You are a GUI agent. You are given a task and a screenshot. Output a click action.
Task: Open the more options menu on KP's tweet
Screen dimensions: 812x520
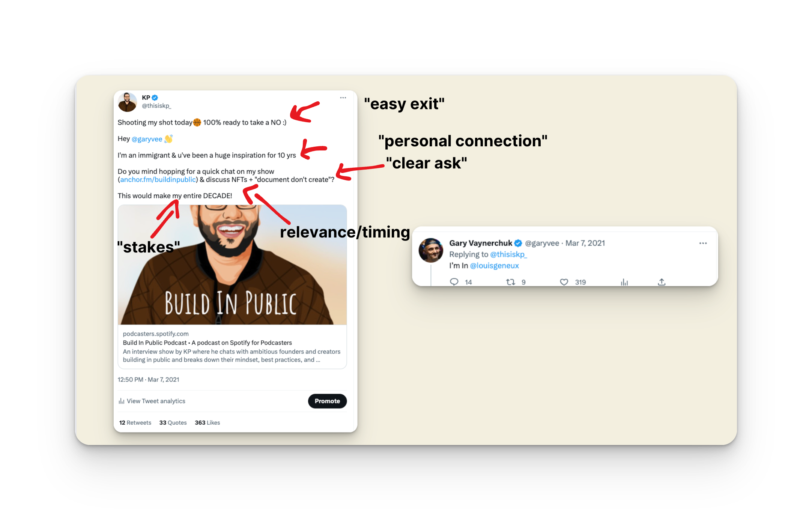(343, 98)
